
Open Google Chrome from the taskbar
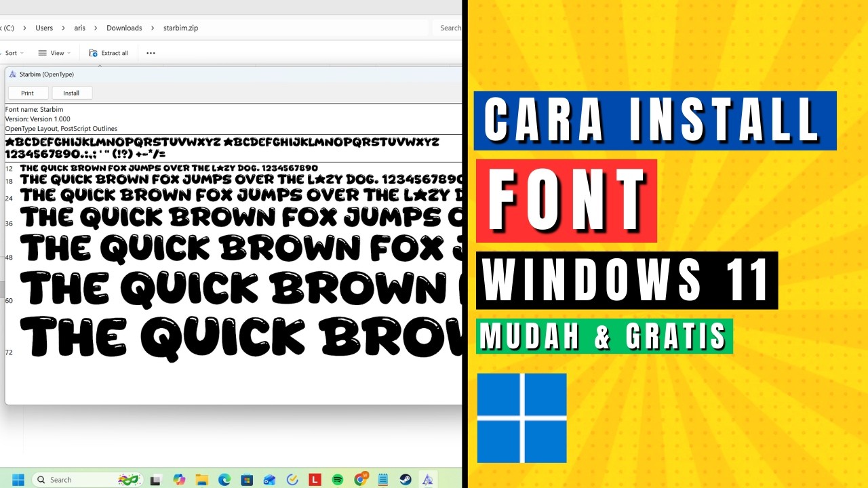tap(360, 479)
